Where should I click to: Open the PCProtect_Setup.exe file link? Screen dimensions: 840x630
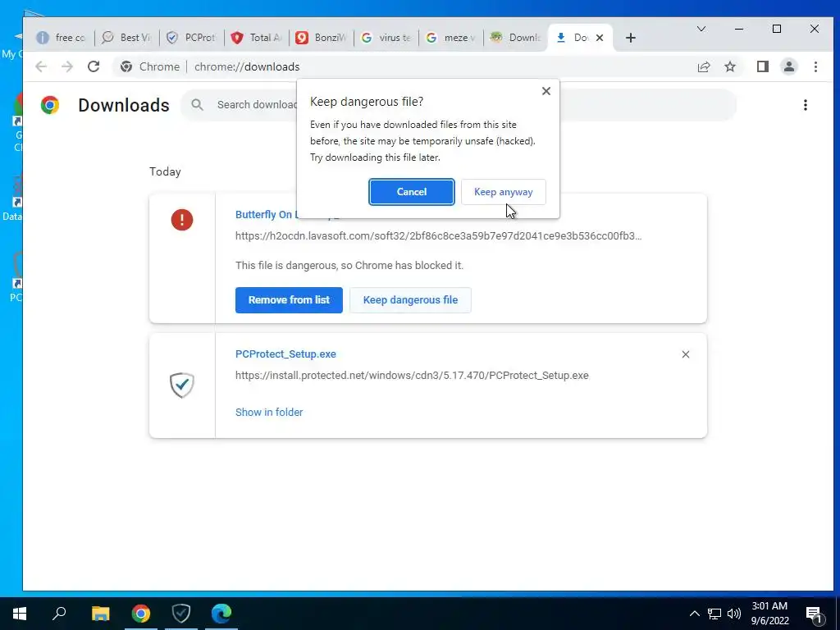tap(285, 354)
